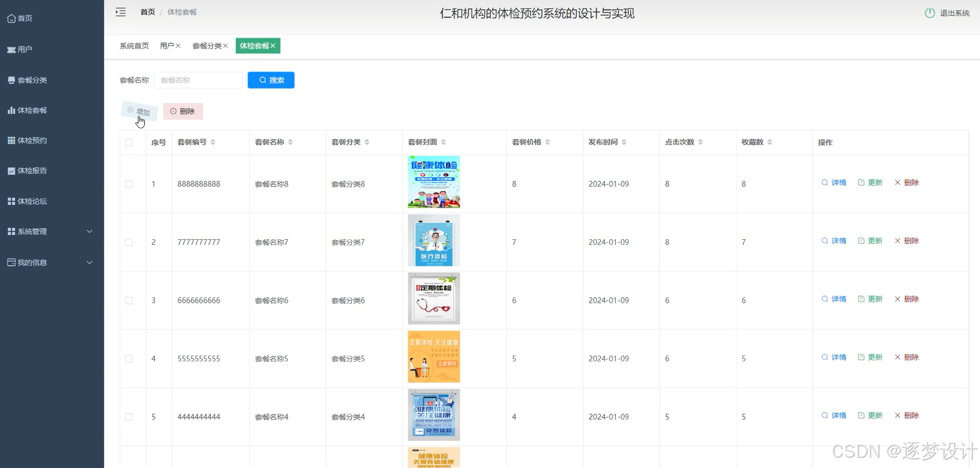The height and width of the screenshot is (468, 980).
Task: Select the 体检论坛 forum sidebar icon
Action: [x=11, y=201]
